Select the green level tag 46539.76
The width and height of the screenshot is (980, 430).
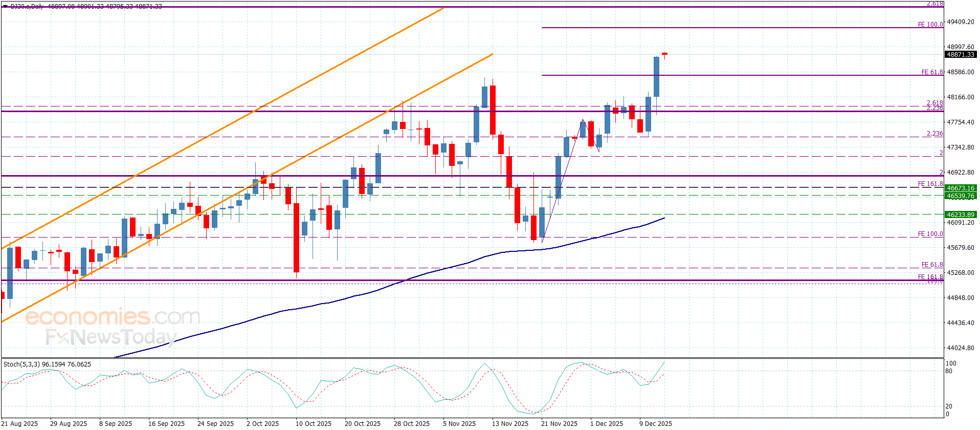click(x=961, y=196)
